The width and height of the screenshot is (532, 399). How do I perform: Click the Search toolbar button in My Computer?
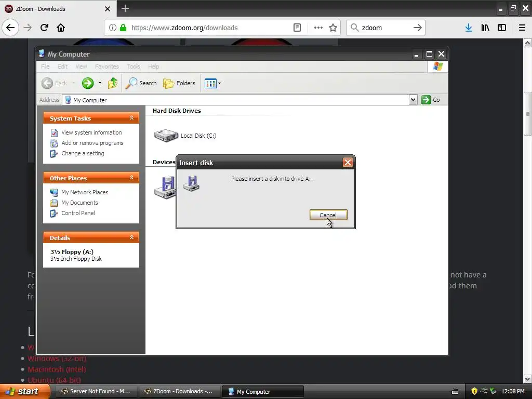(x=141, y=83)
